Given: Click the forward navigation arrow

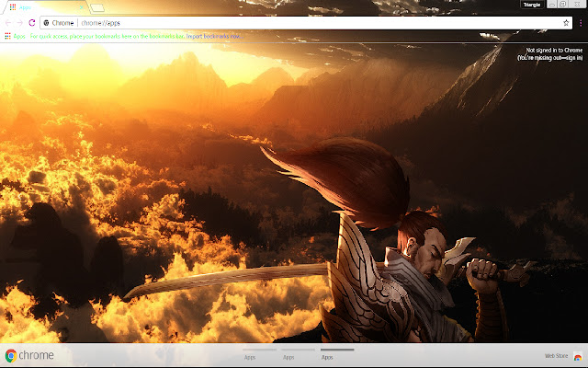Looking at the screenshot, I should [19, 23].
